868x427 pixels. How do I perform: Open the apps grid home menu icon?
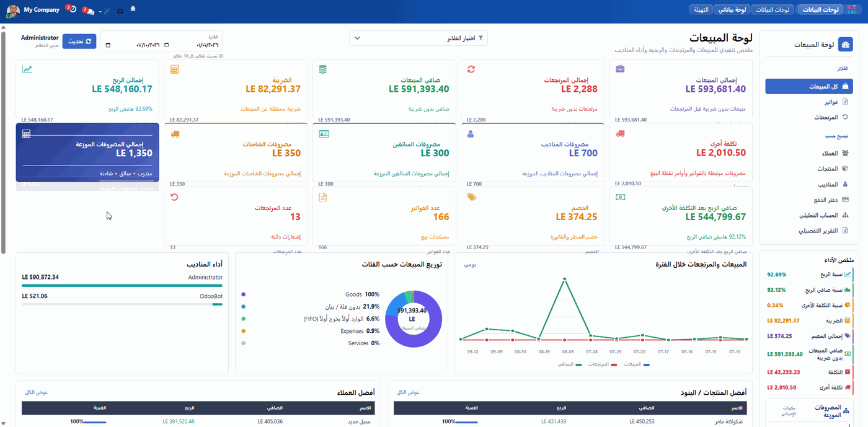click(853, 9)
